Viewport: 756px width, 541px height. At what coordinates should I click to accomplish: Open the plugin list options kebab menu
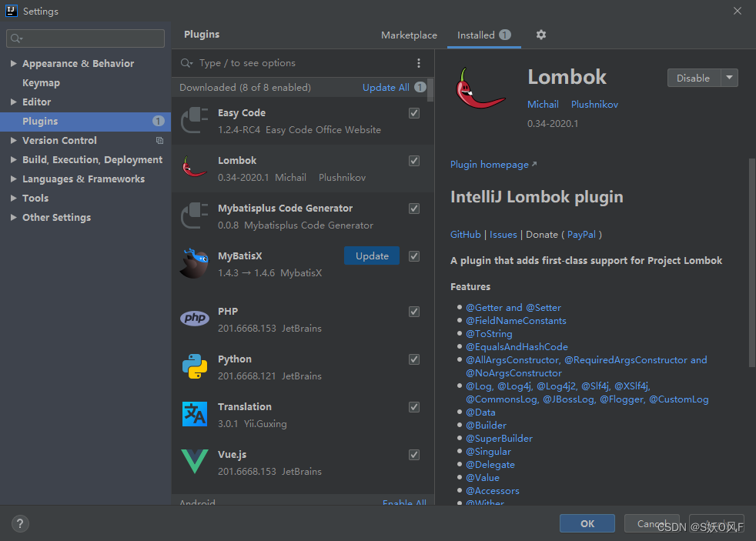pos(419,63)
